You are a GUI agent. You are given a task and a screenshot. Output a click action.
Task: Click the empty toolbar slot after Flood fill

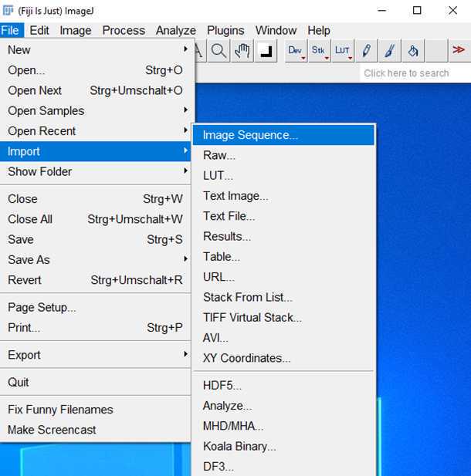[x=437, y=51]
